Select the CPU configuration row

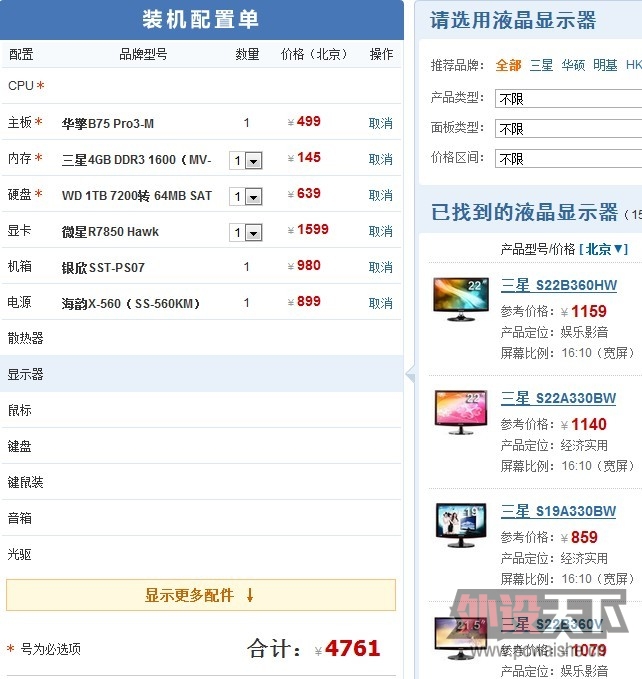click(x=202, y=86)
